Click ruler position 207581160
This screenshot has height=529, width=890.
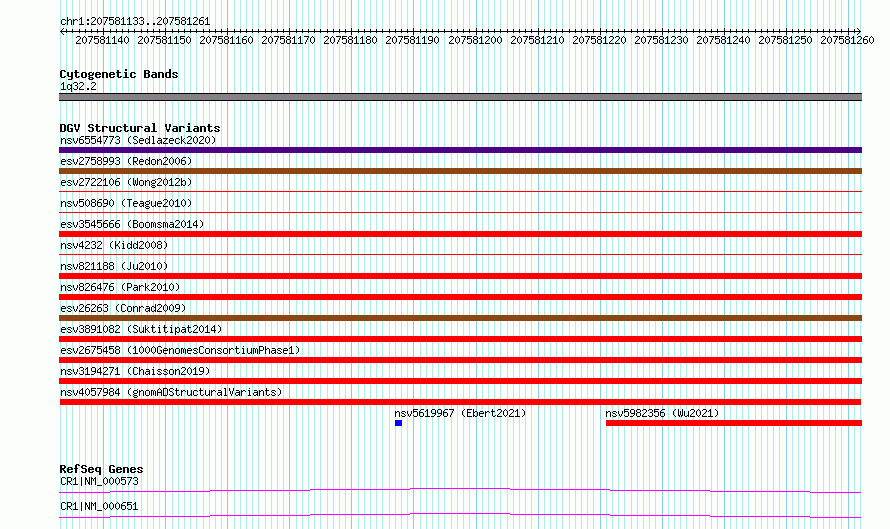[226, 40]
